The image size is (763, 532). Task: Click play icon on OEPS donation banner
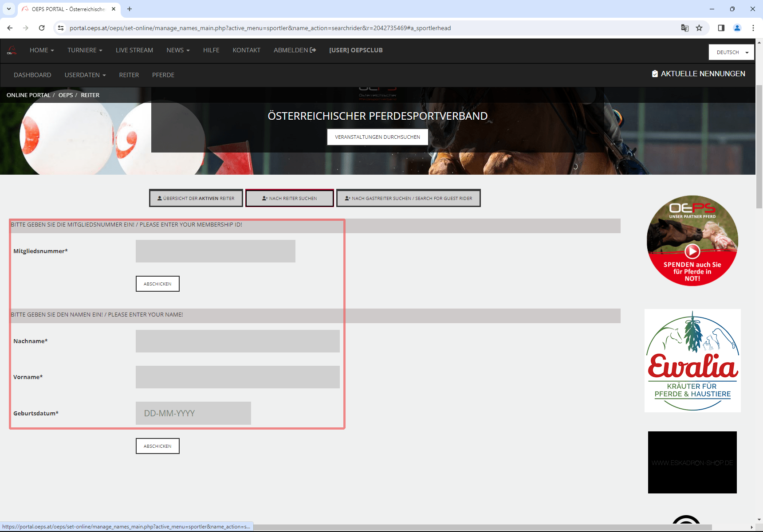point(692,251)
